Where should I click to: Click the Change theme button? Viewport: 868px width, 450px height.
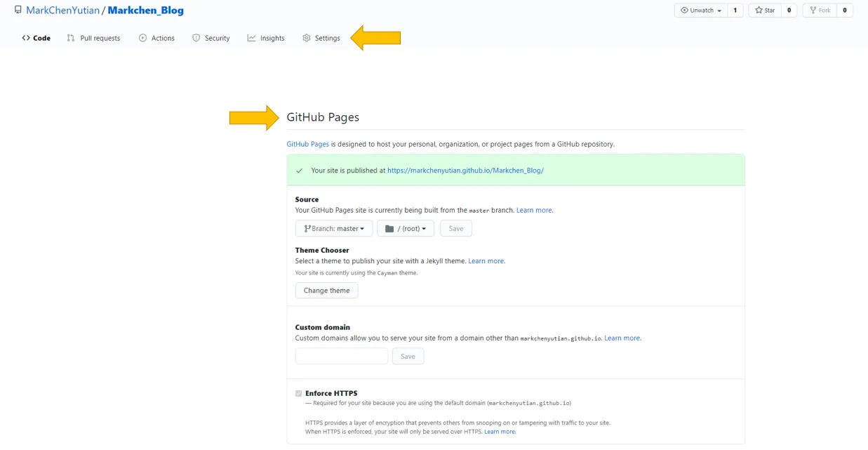(326, 291)
